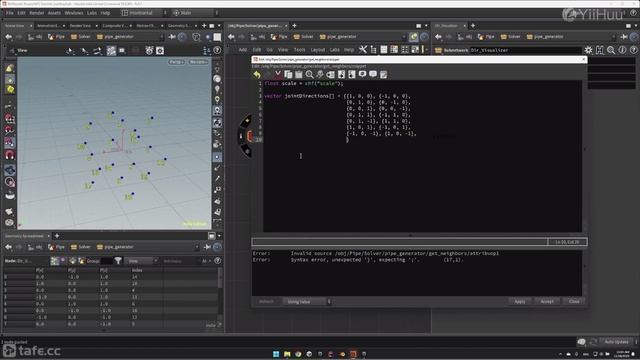
Task: Click the code editor search input bar
Action: [x=400, y=242]
